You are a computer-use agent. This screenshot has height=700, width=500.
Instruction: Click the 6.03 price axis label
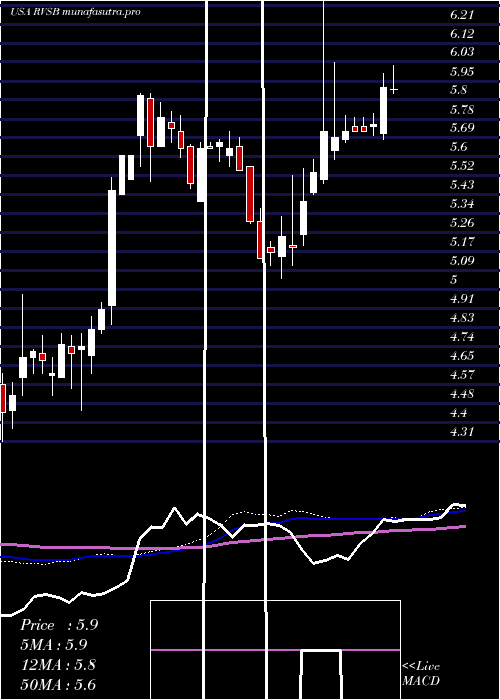click(462, 52)
